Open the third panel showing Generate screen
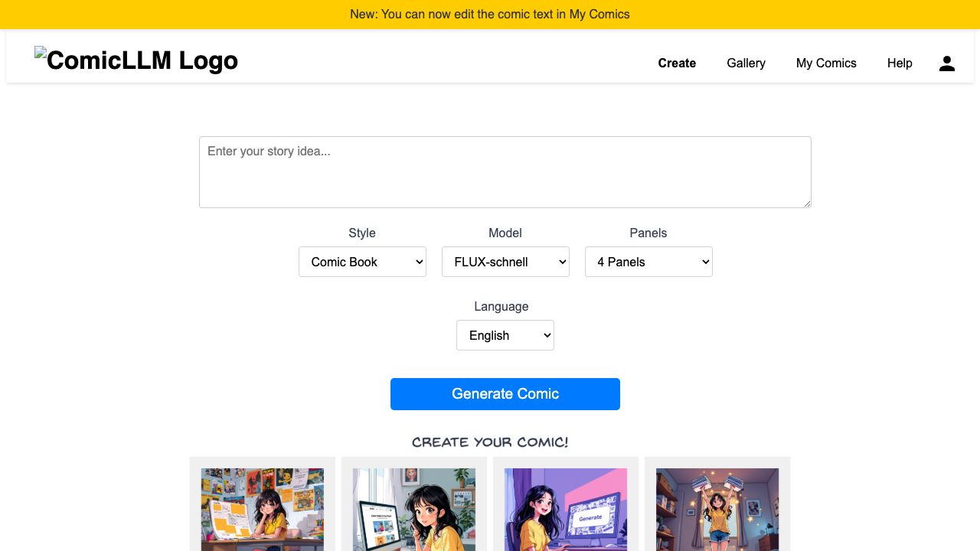The height and width of the screenshot is (551, 980). tap(566, 509)
